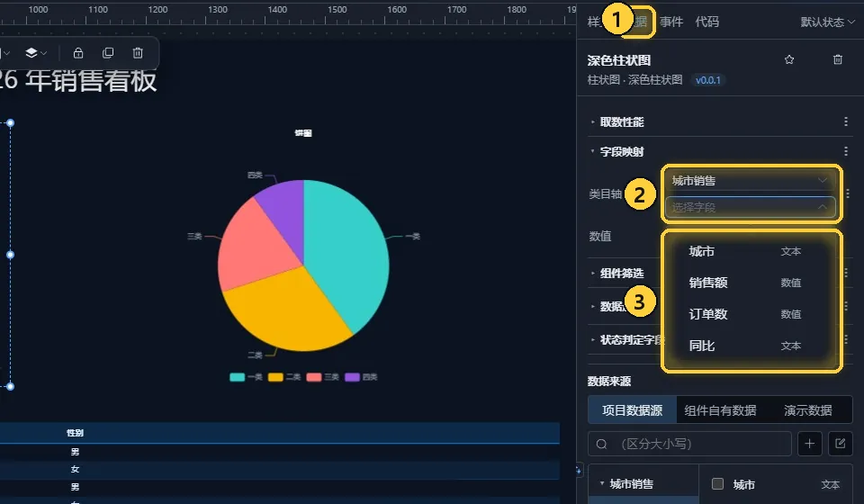The image size is (864, 504).
Task: Click the 选择字段 field selector
Action: tap(750, 207)
